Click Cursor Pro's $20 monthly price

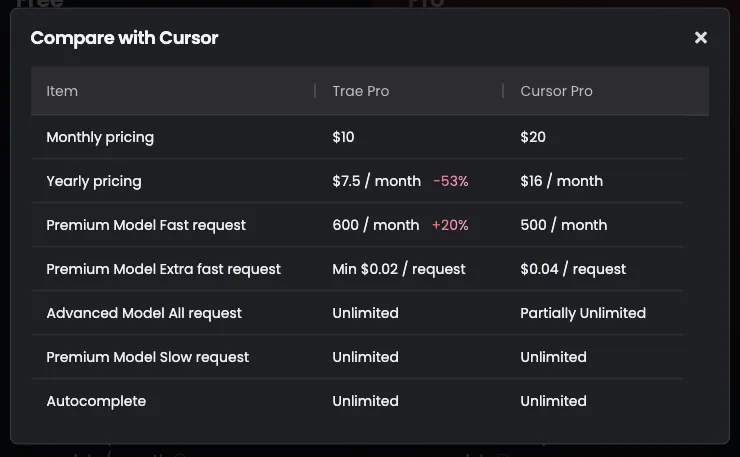533,137
